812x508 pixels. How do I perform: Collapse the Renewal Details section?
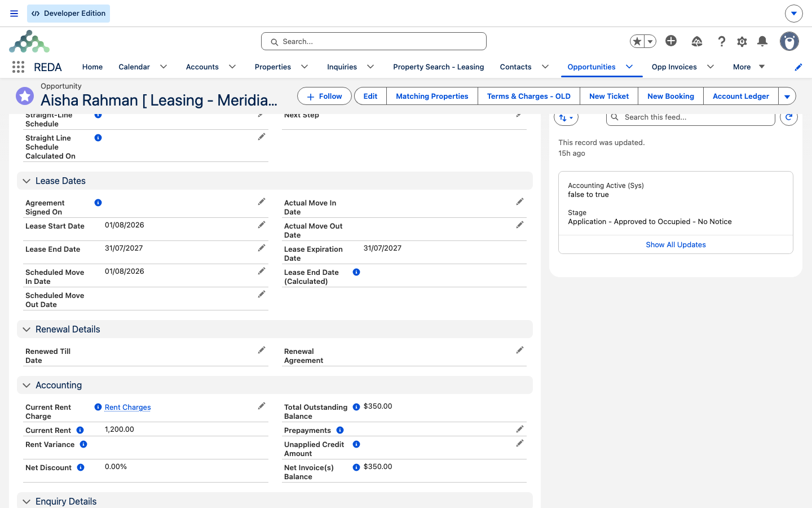tap(27, 330)
